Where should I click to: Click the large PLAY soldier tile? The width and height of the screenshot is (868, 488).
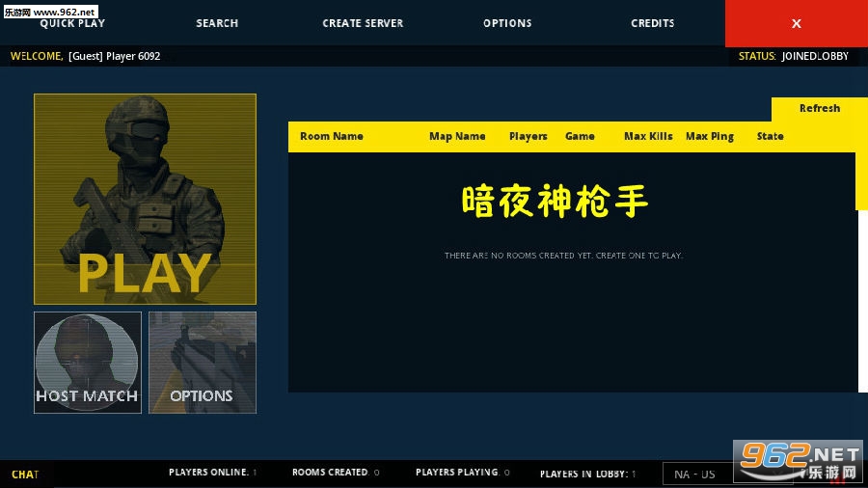pos(145,200)
